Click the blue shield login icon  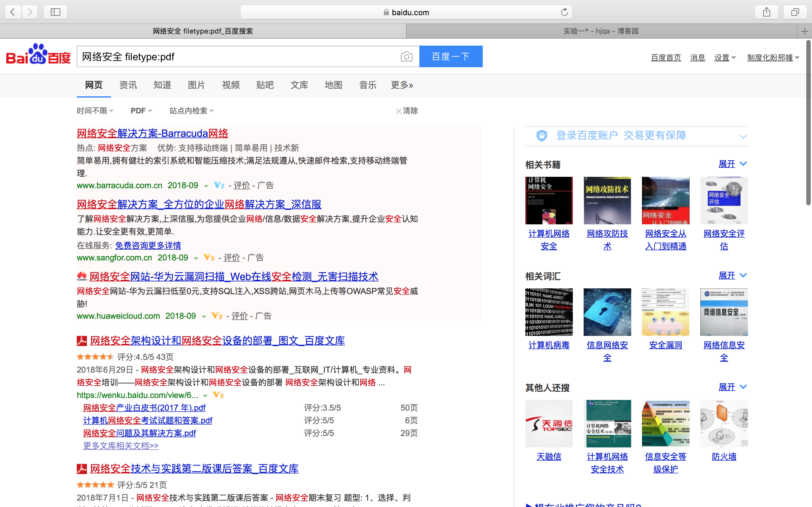pos(541,136)
